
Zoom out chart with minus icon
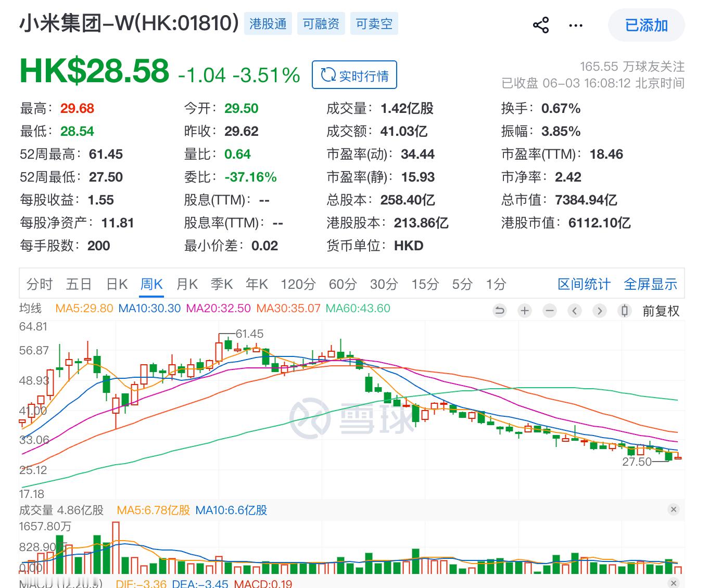[x=550, y=311]
